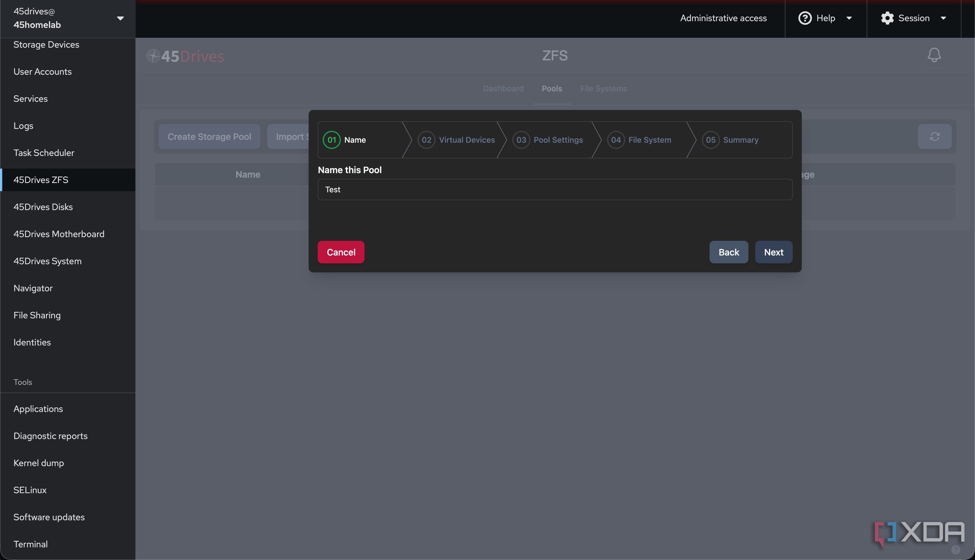Click the 03 Pool Settings step number

tap(521, 140)
